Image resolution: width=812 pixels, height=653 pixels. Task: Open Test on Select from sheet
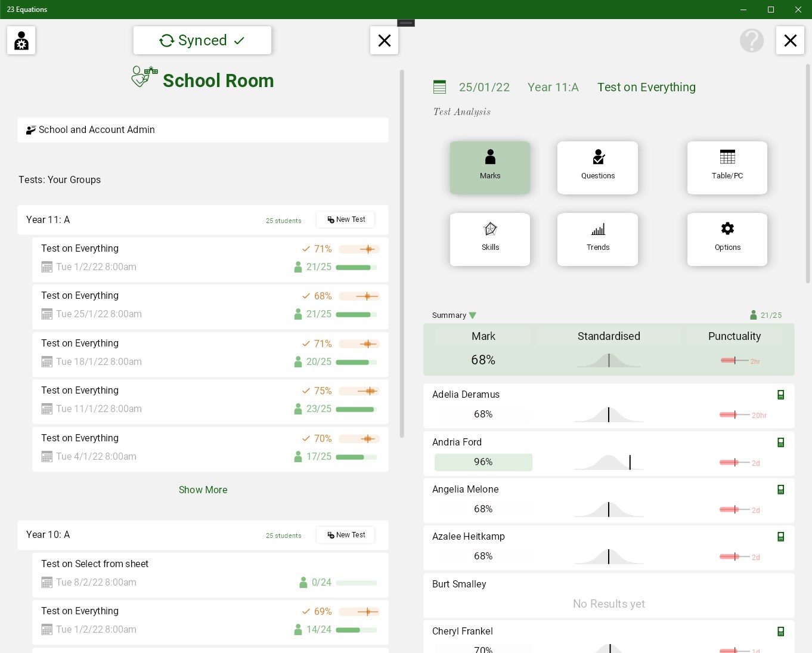pyautogui.click(x=210, y=575)
